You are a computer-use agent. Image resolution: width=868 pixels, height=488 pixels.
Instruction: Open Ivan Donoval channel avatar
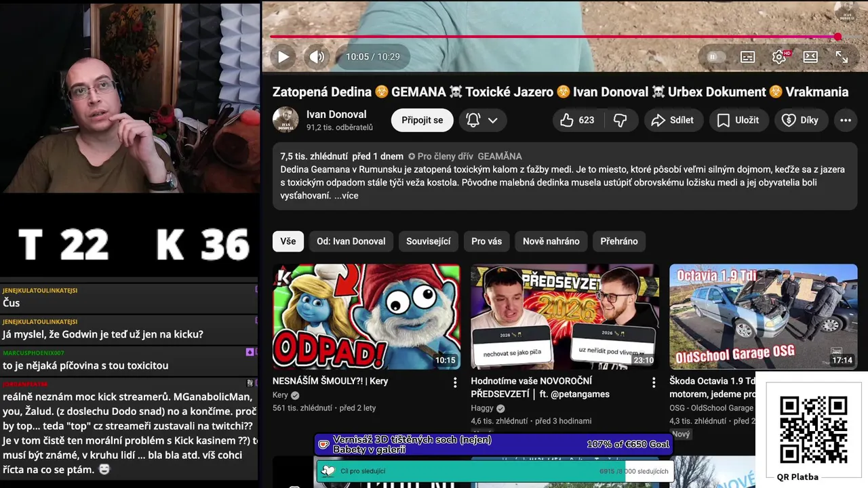(285, 120)
